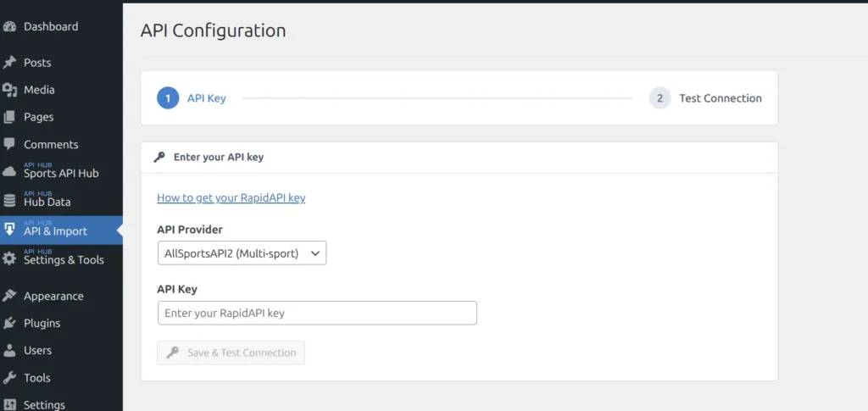Click the Pages icon in sidebar
The height and width of the screenshot is (411, 868).
coord(9,117)
